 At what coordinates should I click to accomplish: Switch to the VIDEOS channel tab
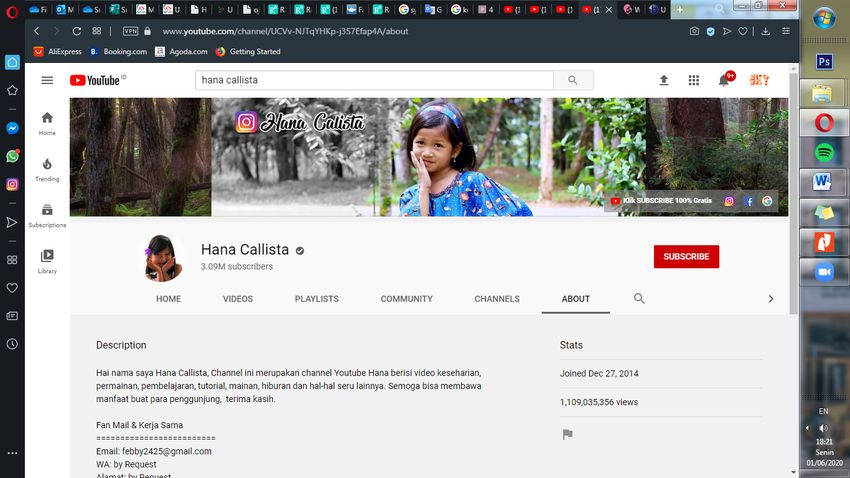(x=238, y=299)
